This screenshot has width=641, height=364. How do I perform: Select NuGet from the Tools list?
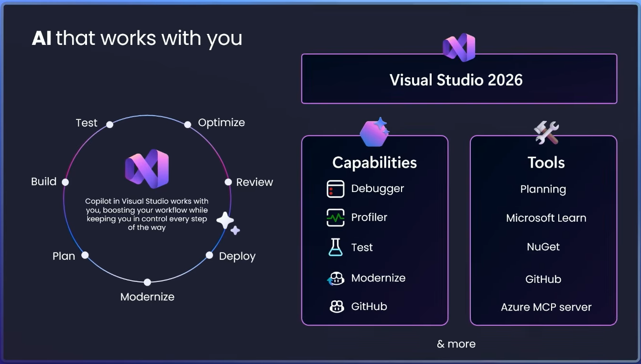coord(543,247)
